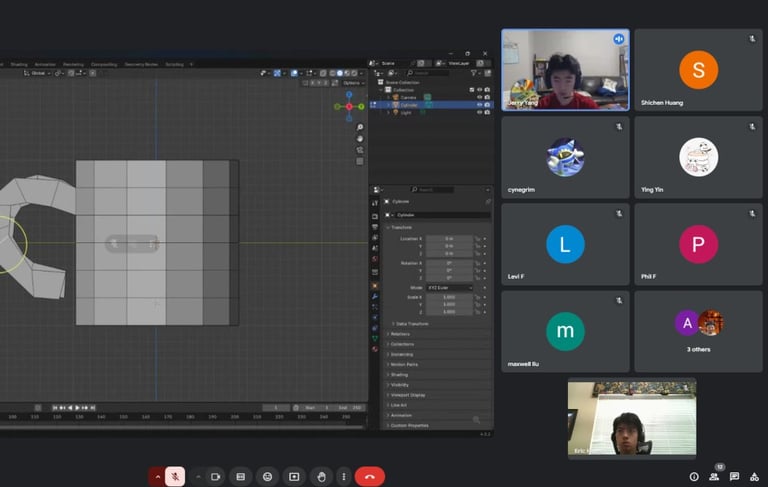The width and height of the screenshot is (768, 487).
Task: Select Shichen Huang's participant tile
Action: (x=698, y=70)
